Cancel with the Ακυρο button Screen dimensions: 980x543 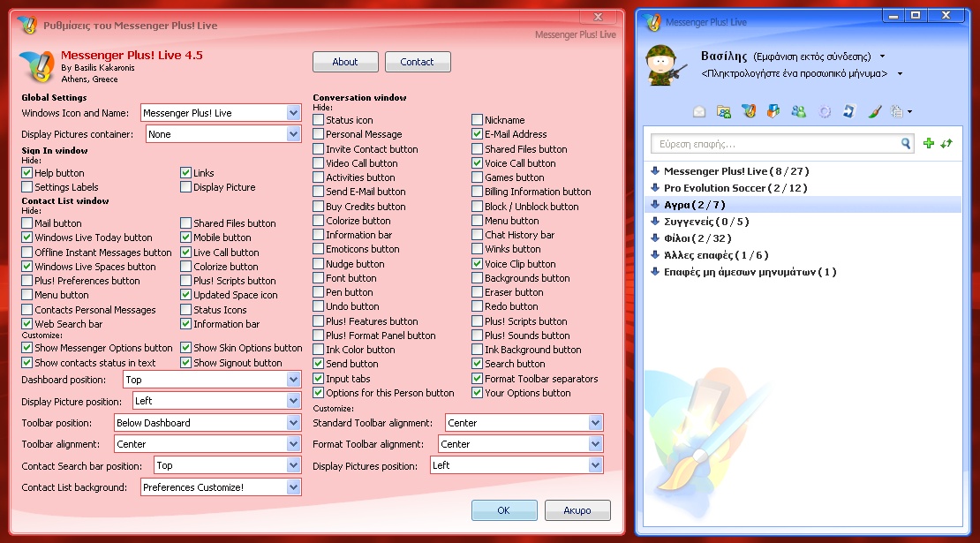(x=577, y=510)
